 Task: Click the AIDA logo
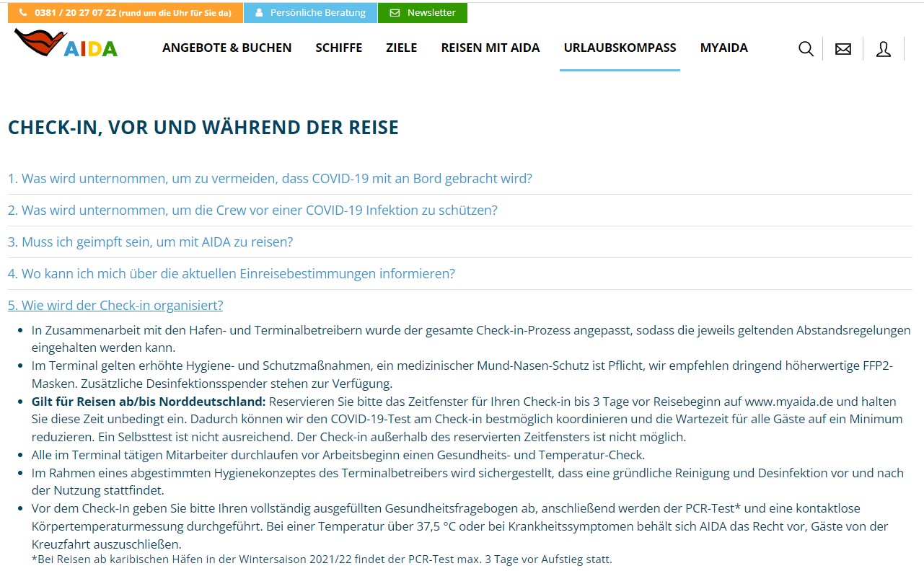pos(66,44)
